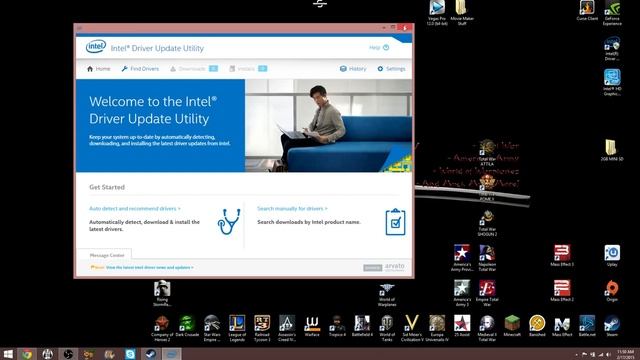Open Curse Client desktop shortcut

(x=587, y=11)
